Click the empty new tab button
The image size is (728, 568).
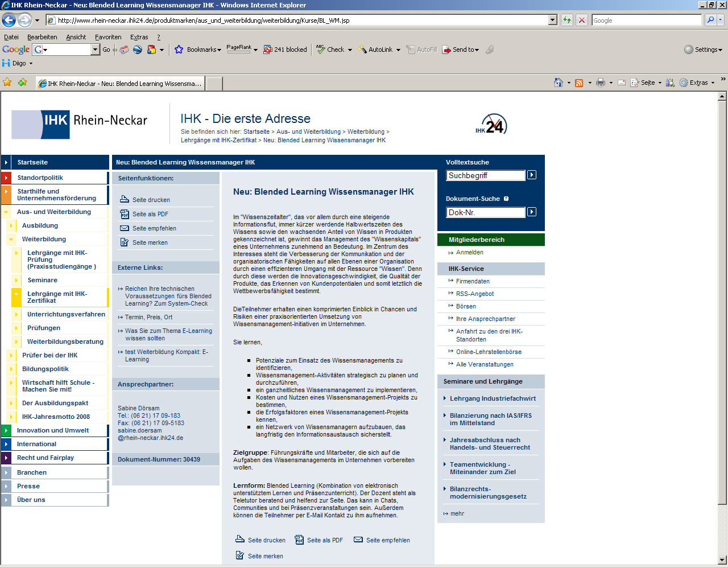click(x=214, y=84)
